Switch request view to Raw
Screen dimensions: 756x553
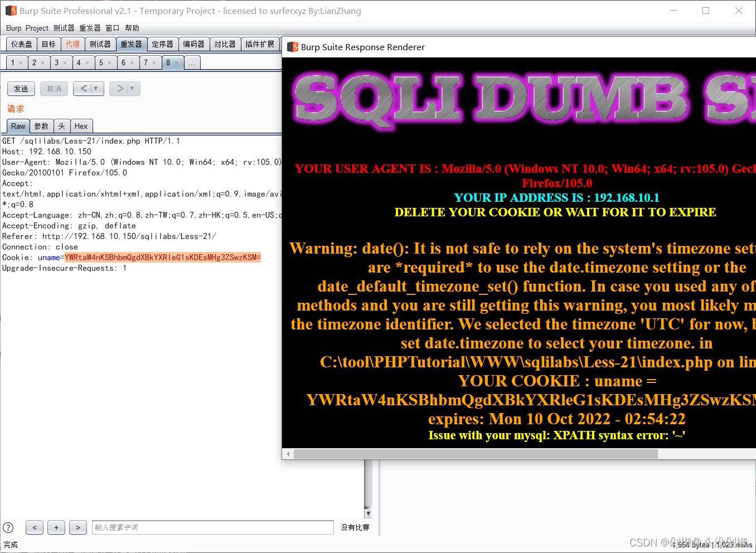click(x=18, y=126)
